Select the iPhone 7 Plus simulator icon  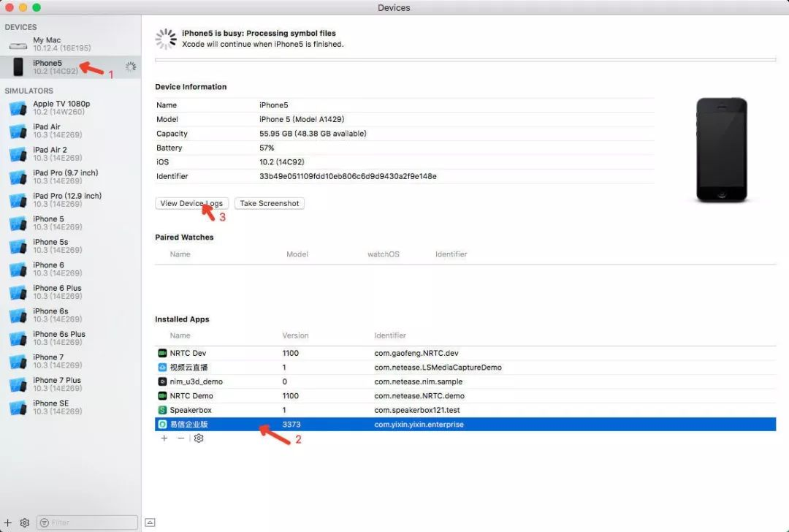click(x=18, y=384)
